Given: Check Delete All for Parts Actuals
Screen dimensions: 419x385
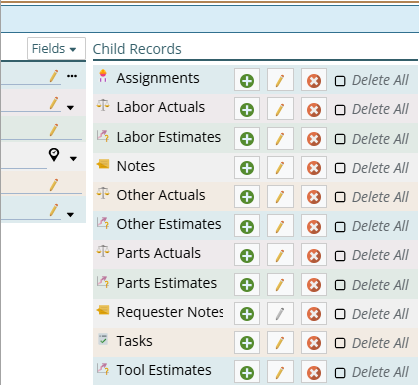Looking at the screenshot, I should tap(340, 256).
